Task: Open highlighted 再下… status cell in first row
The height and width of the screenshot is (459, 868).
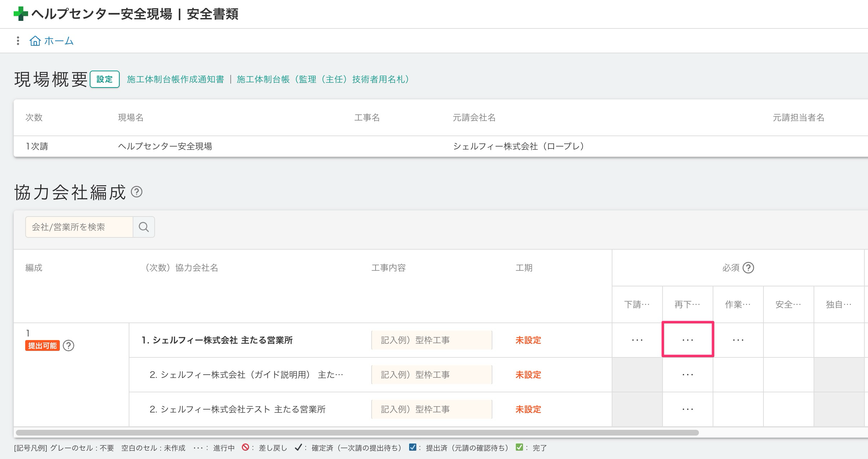Action: point(688,340)
